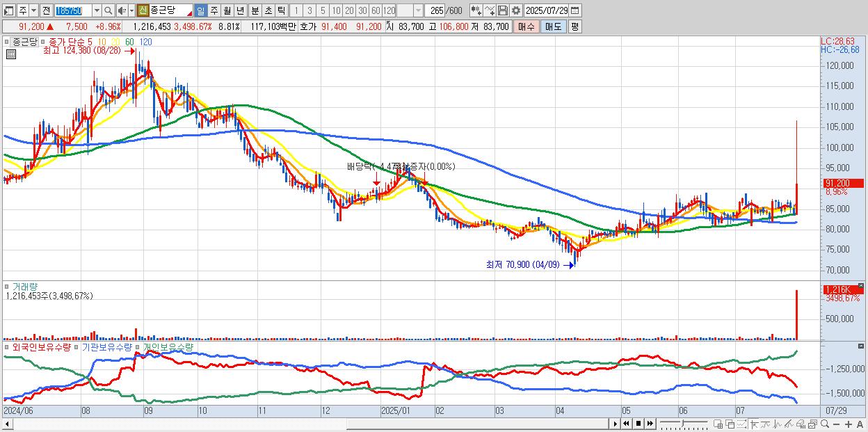The height and width of the screenshot is (432, 868).
Task: Select the 일 daily chart tab
Action: [200, 11]
